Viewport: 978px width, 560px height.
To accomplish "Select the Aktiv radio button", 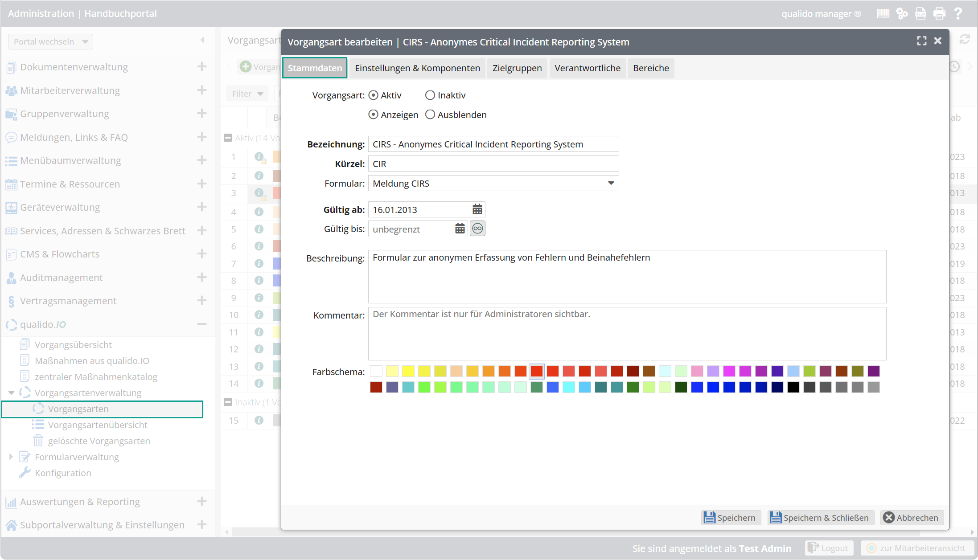I will 374,95.
